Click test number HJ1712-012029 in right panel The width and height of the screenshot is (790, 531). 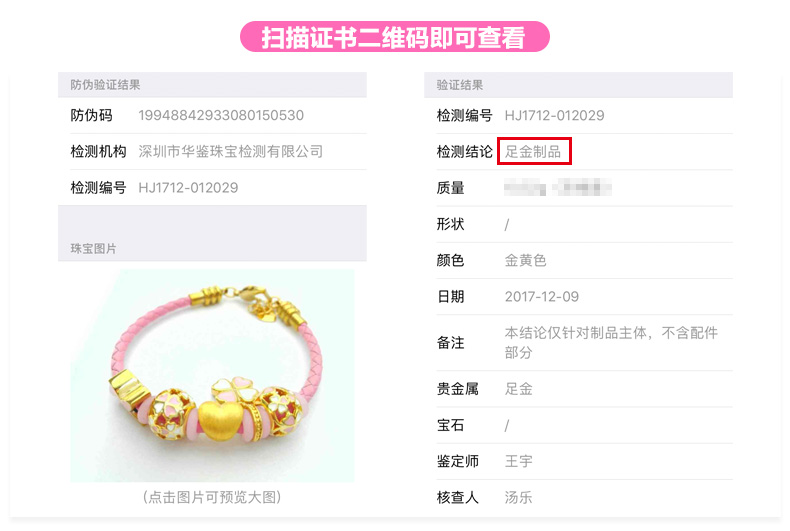554,115
